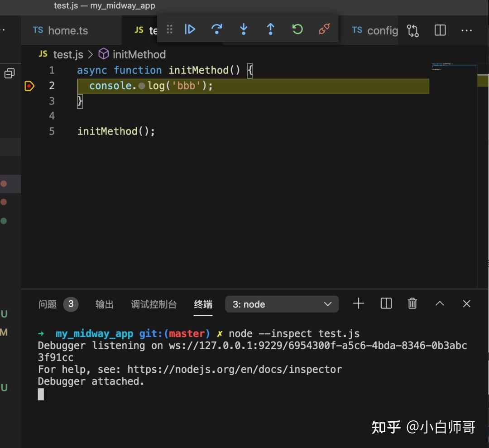
Task: Continue debugging with the play button
Action: [190, 29]
